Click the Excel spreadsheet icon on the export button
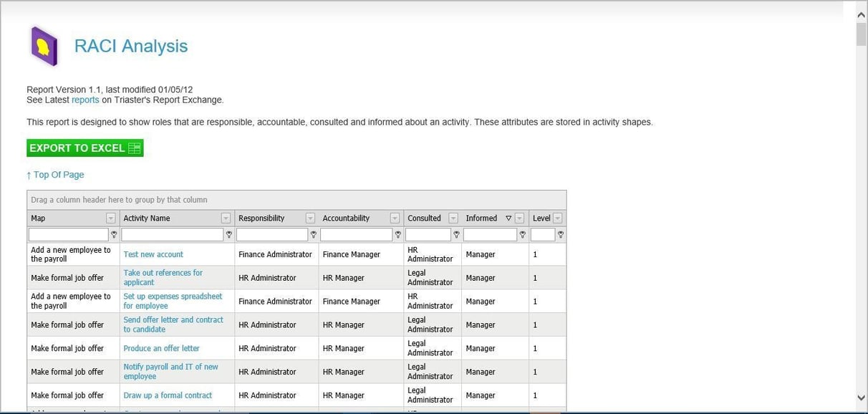The height and width of the screenshot is (414, 868). [x=134, y=148]
